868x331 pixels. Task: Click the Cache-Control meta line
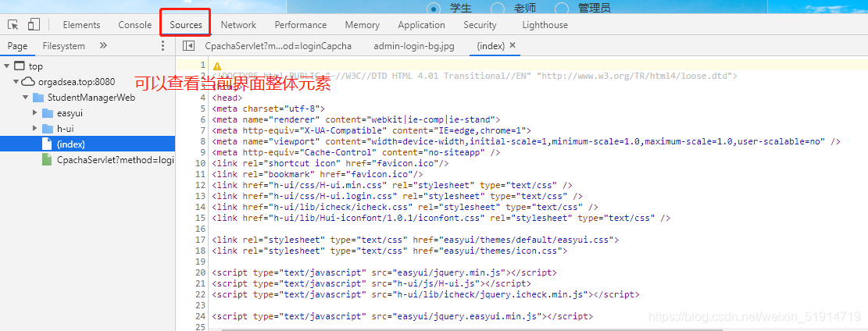tap(356, 152)
